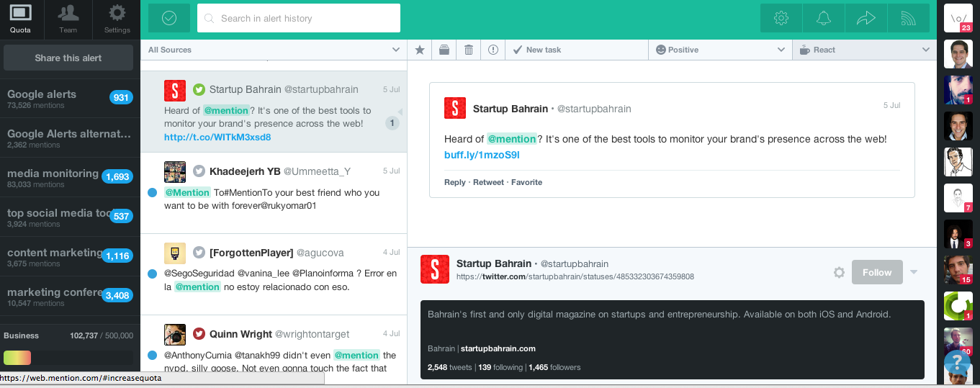The height and width of the screenshot is (388, 980).
Task: Click the 3,408 unread badge
Action: coord(116,295)
